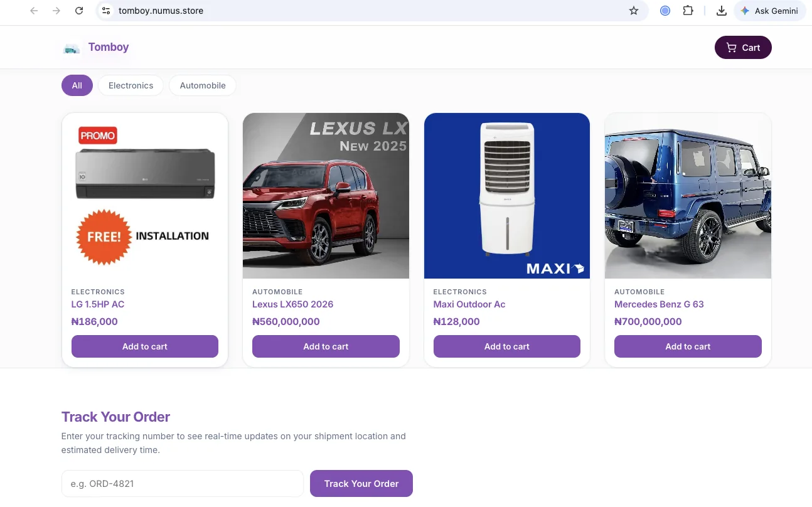Click the ₦700,000,000 price
The image size is (812, 507).
[x=648, y=322]
